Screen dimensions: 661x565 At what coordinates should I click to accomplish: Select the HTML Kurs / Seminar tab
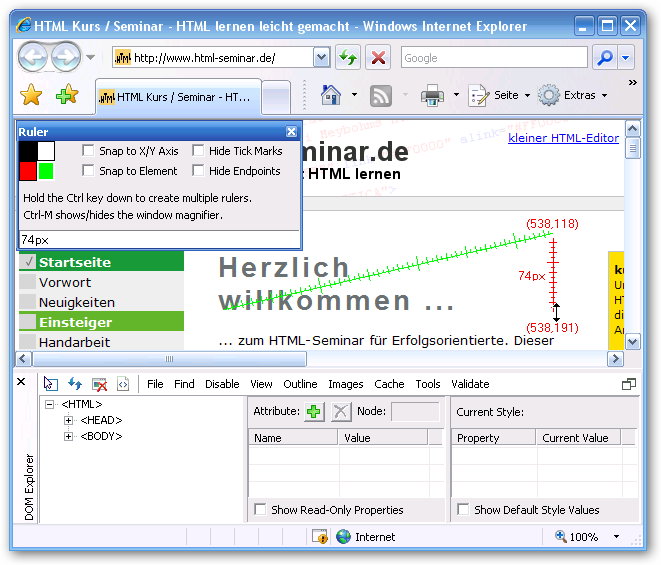point(179,97)
